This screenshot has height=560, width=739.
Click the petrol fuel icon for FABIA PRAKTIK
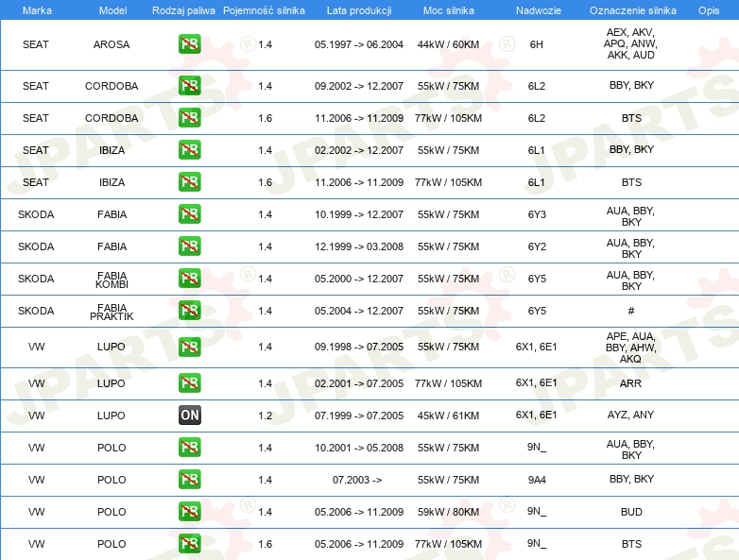(x=189, y=311)
